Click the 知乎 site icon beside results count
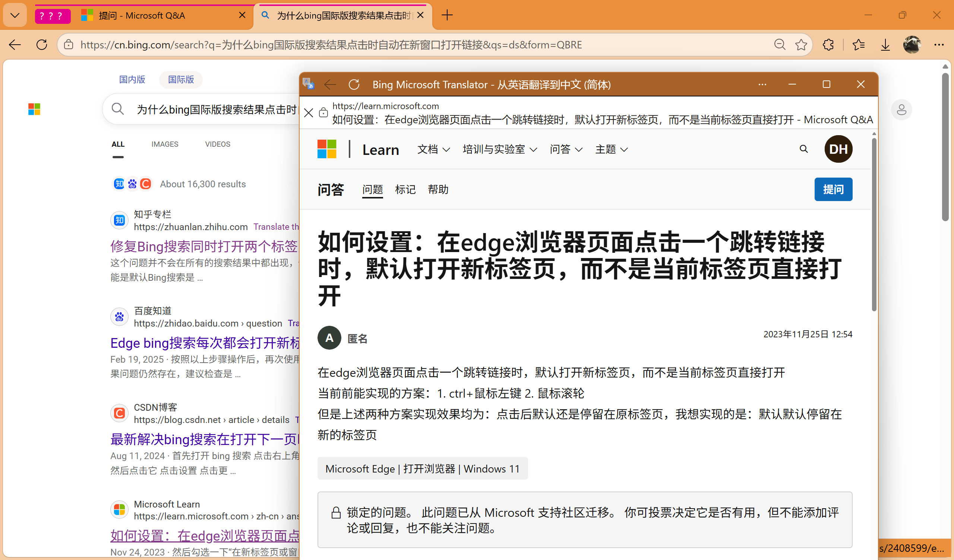This screenshot has height=560, width=954. (x=119, y=184)
